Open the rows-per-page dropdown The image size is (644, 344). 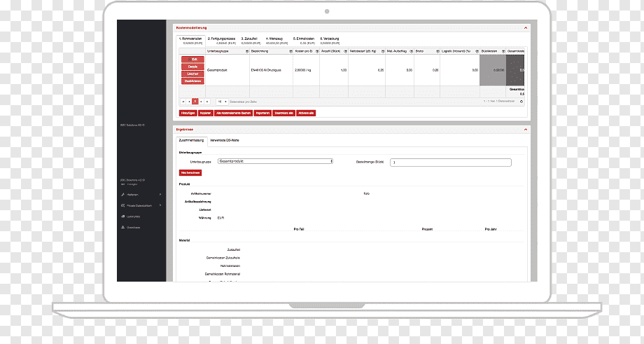[222, 102]
